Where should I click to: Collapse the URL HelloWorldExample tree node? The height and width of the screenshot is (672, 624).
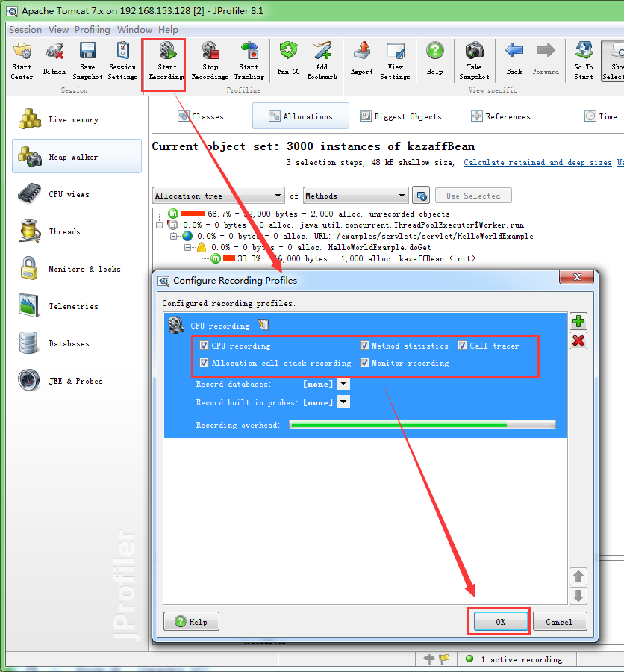tap(174, 236)
